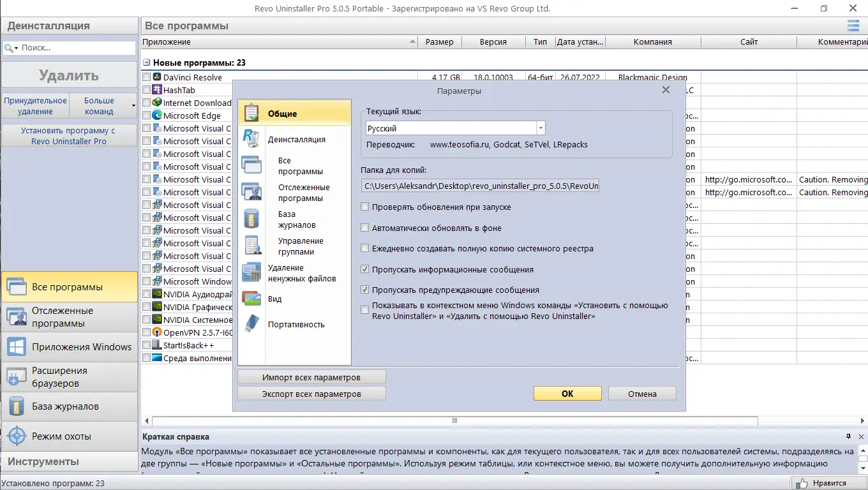This screenshot has height=490, width=868.
Task: Click the Папка для копий path field
Action: pyautogui.click(x=481, y=186)
